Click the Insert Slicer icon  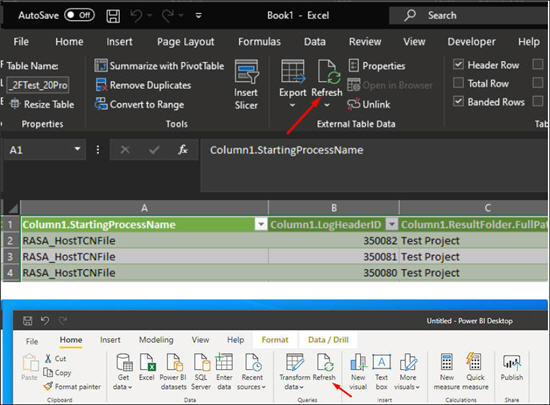point(247,72)
